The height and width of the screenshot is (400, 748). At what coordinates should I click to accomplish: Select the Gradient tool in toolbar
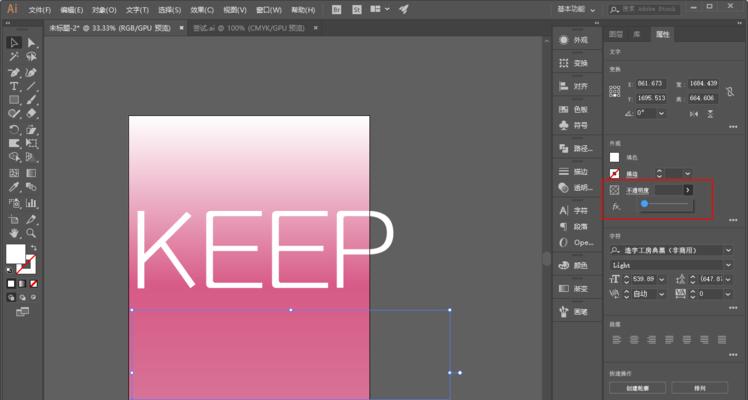tap(31, 173)
